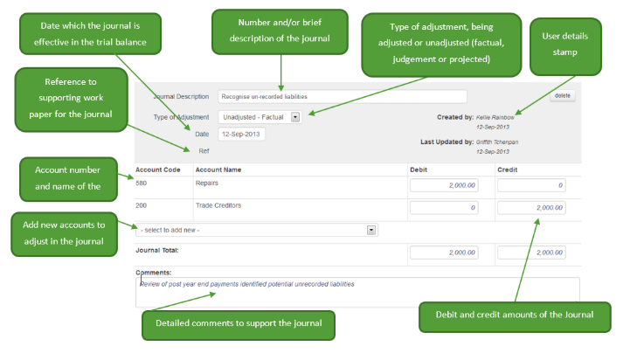Click the Journal Total debit field
Screen dimensions: 644x353
(x=444, y=252)
